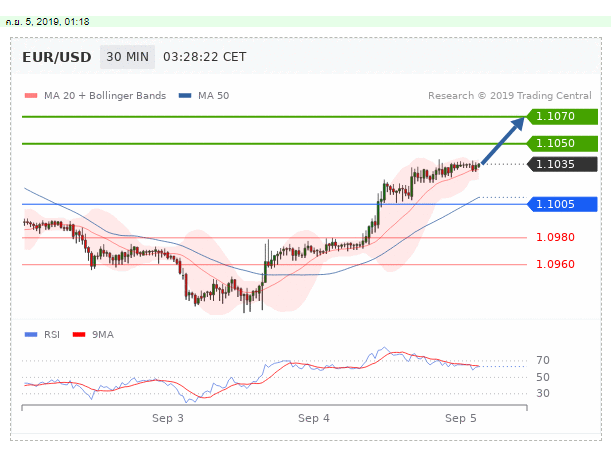
Task: Click the RSI 70 level label
Action: (x=543, y=360)
